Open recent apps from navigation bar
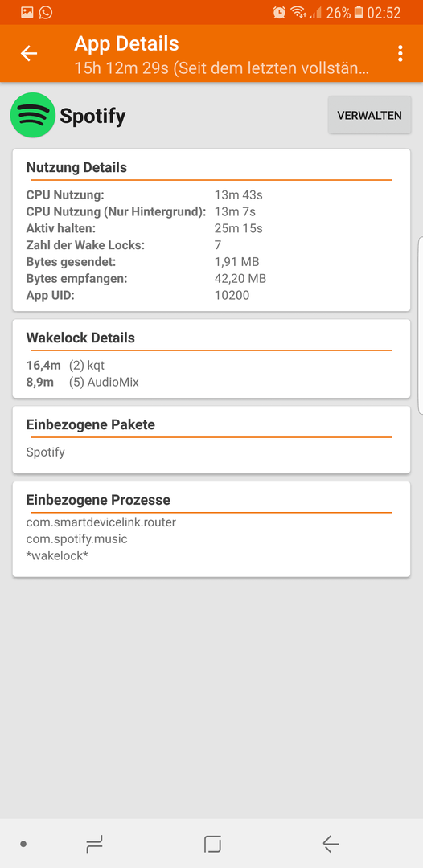The width and height of the screenshot is (423, 868). tap(95, 844)
